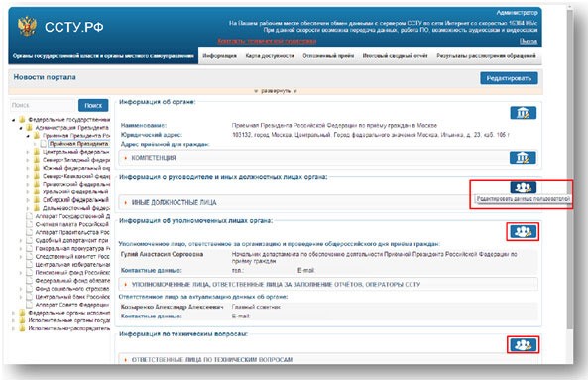Click folder icon of 'Уральский федеральный' node
Viewport: 588px width, 380px height.
click(x=37, y=191)
